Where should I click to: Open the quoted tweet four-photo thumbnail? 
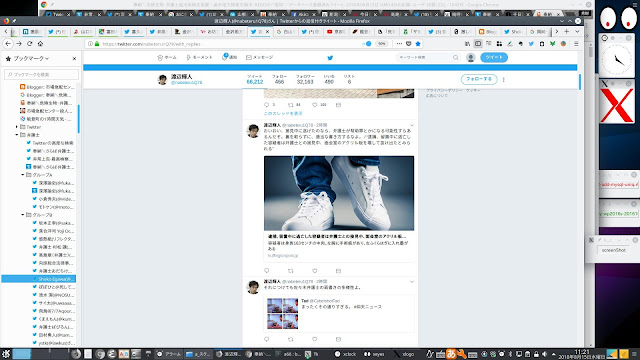pyautogui.click(x=282, y=313)
